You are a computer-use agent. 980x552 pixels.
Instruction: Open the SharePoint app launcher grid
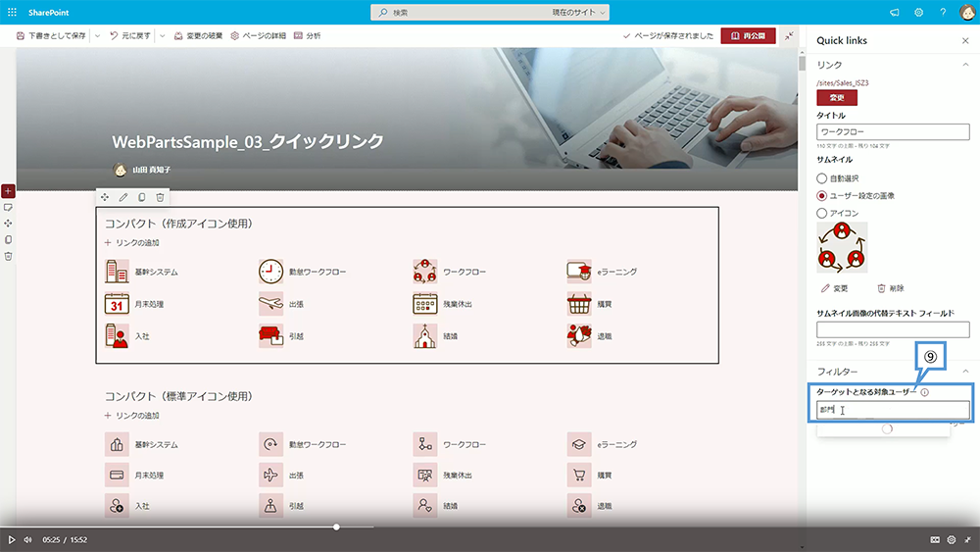pyautogui.click(x=12, y=12)
